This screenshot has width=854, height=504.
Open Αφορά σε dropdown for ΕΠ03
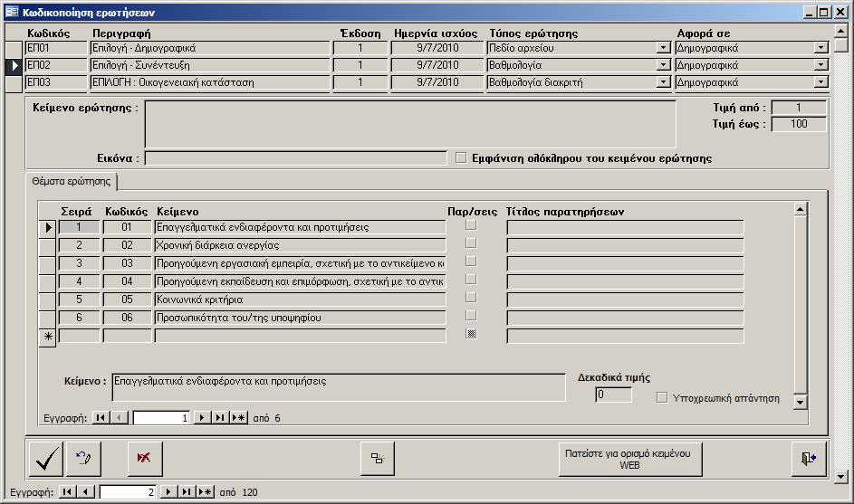click(x=820, y=82)
